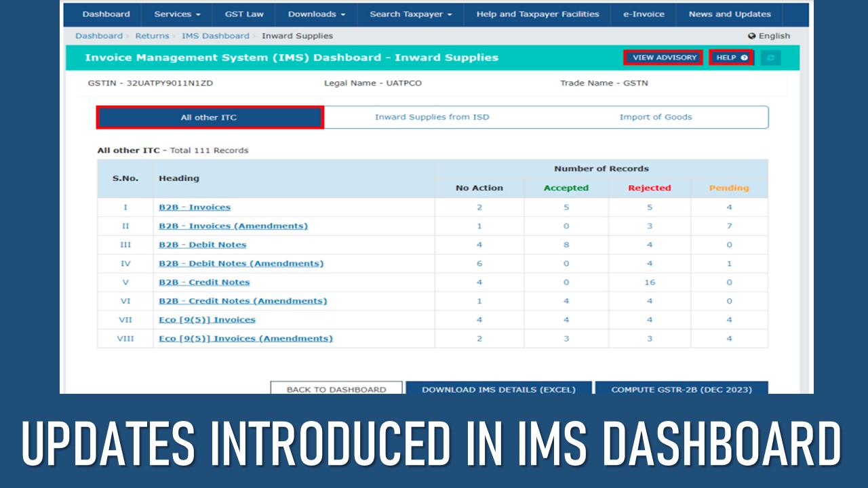The height and width of the screenshot is (488, 868).
Task: Click the Legal Name - UATPCO text
Action: [x=373, y=83]
